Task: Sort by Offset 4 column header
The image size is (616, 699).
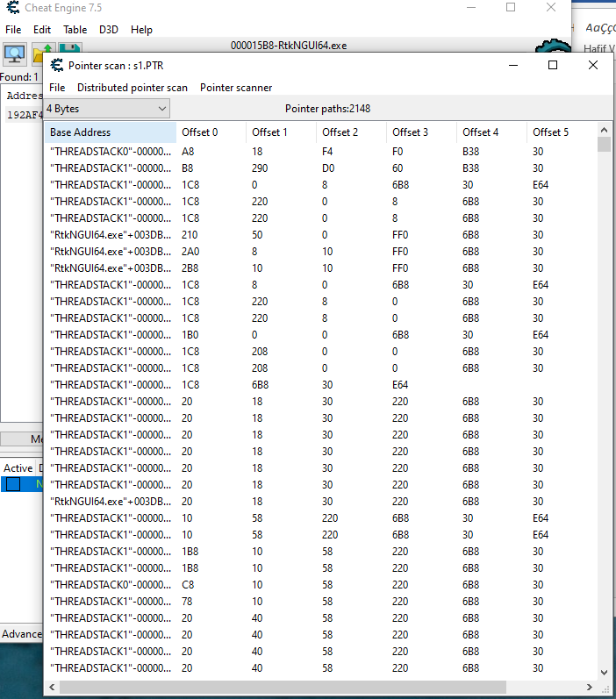Action: point(491,132)
